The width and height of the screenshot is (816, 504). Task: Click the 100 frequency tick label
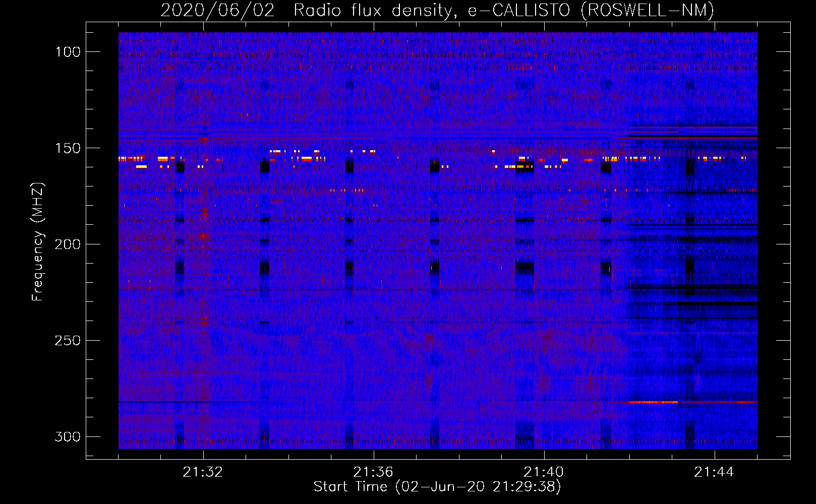point(68,52)
